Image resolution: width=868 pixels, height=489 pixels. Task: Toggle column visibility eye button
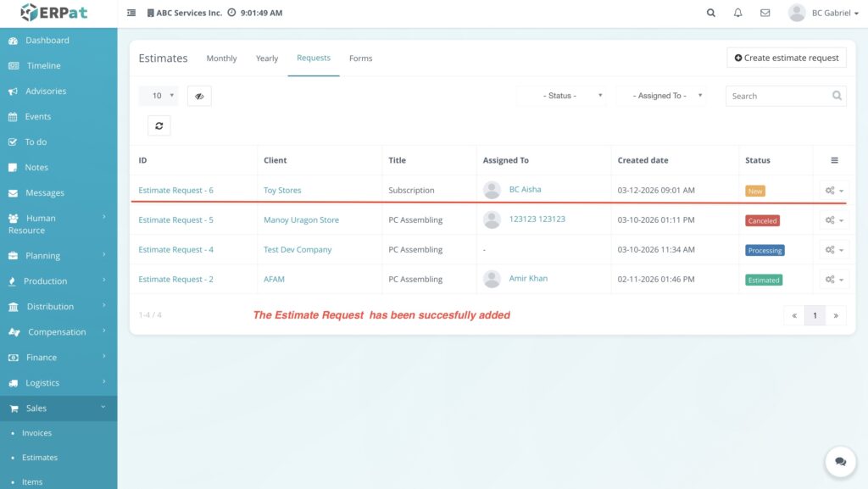tap(199, 96)
